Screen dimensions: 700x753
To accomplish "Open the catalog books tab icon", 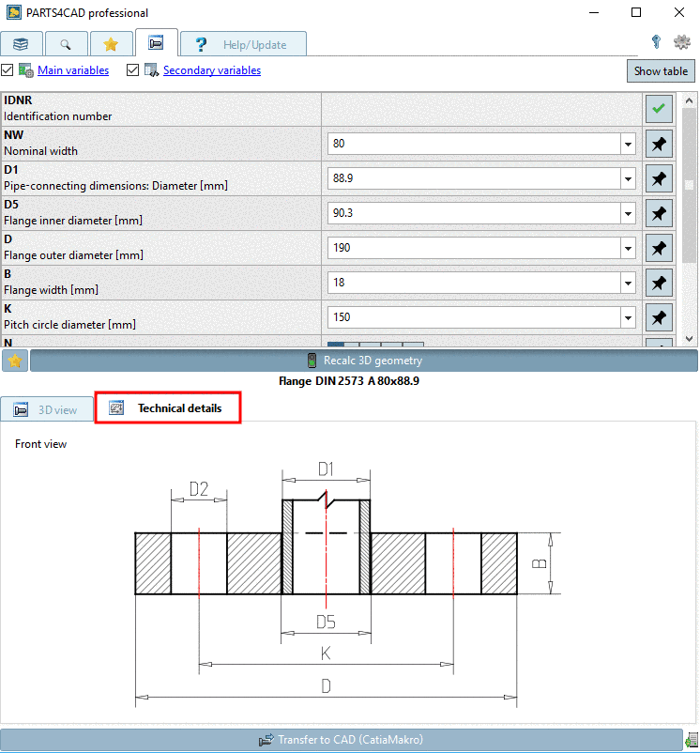I will (x=21, y=44).
